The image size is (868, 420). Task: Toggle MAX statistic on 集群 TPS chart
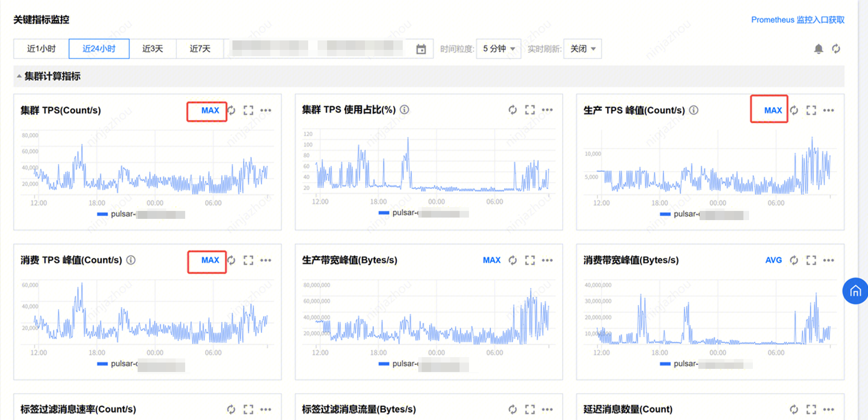pyautogui.click(x=210, y=110)
